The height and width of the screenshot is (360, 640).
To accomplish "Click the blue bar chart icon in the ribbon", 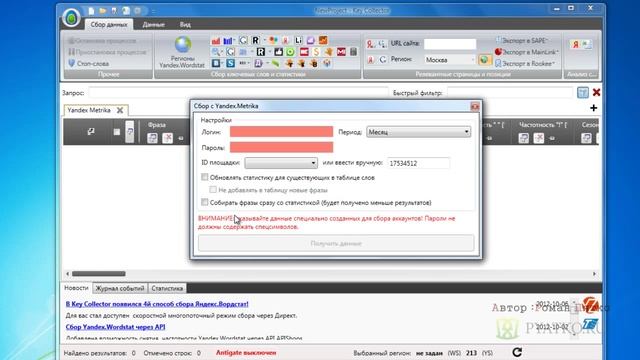I will tap(228, 40).
